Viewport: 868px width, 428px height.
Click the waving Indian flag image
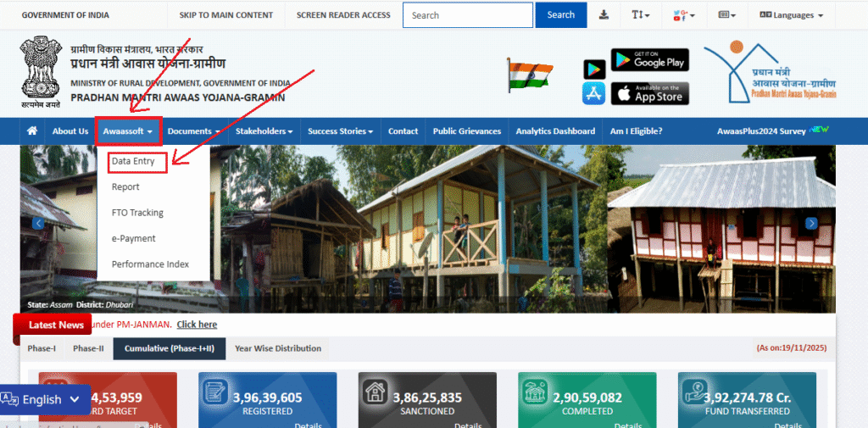coord(531,75)
